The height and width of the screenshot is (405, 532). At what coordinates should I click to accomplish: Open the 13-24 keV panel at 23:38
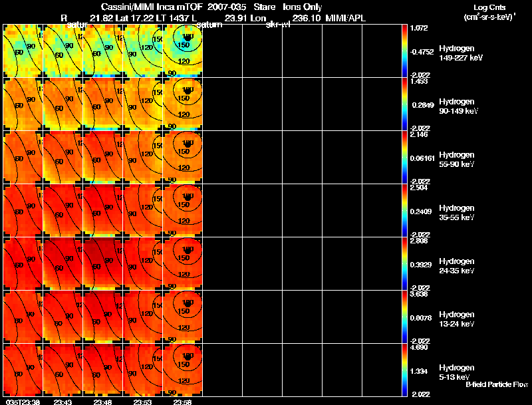click(23, 317)
